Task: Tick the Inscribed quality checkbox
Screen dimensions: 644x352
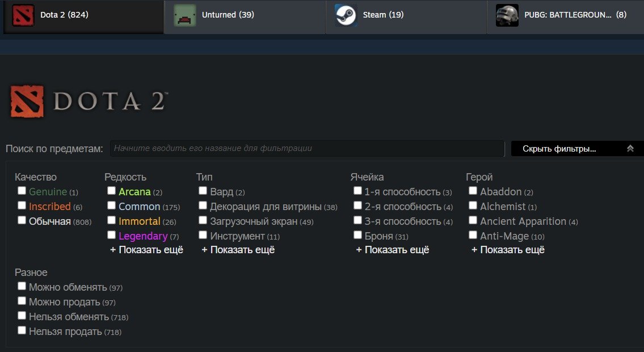Action: 22,206
